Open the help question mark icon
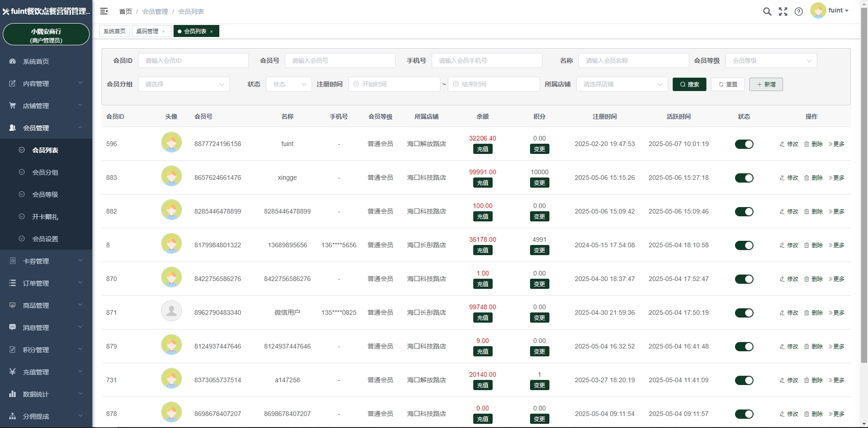868x428 pixels. pos(799,12)
